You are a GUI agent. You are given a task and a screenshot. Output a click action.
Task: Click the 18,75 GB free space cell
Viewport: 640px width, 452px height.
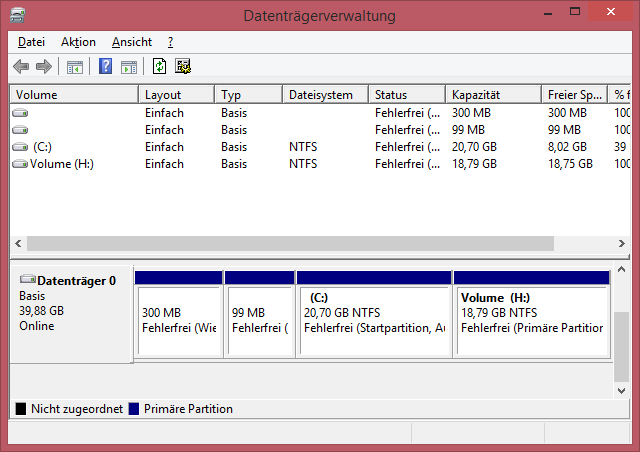(x=570, y=164)
